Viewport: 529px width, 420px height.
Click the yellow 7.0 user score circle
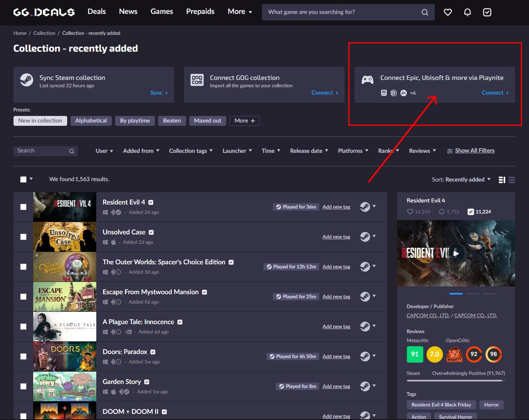435,354
